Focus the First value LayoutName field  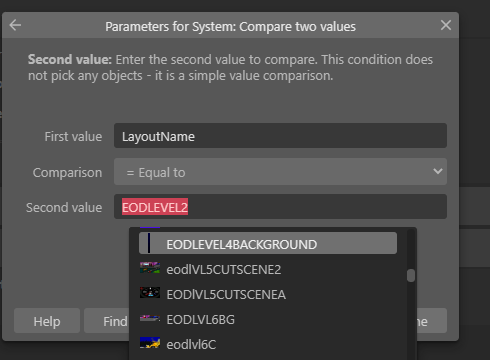pos(280,136)
